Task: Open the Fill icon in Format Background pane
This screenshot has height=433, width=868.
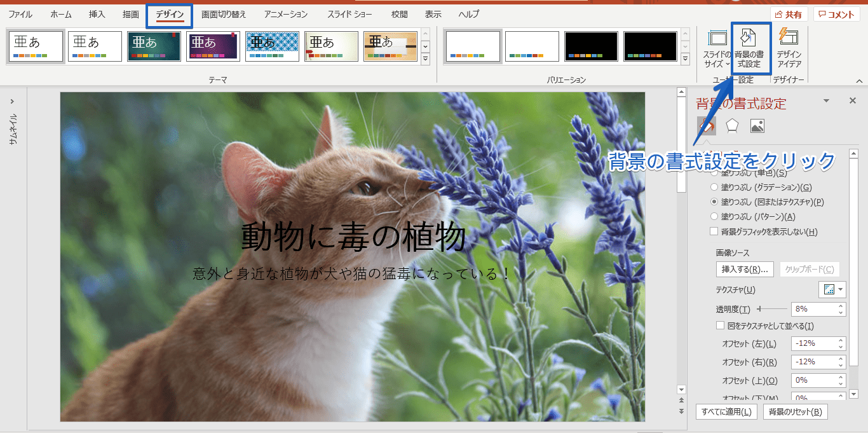Action: [x=705, y=125]
